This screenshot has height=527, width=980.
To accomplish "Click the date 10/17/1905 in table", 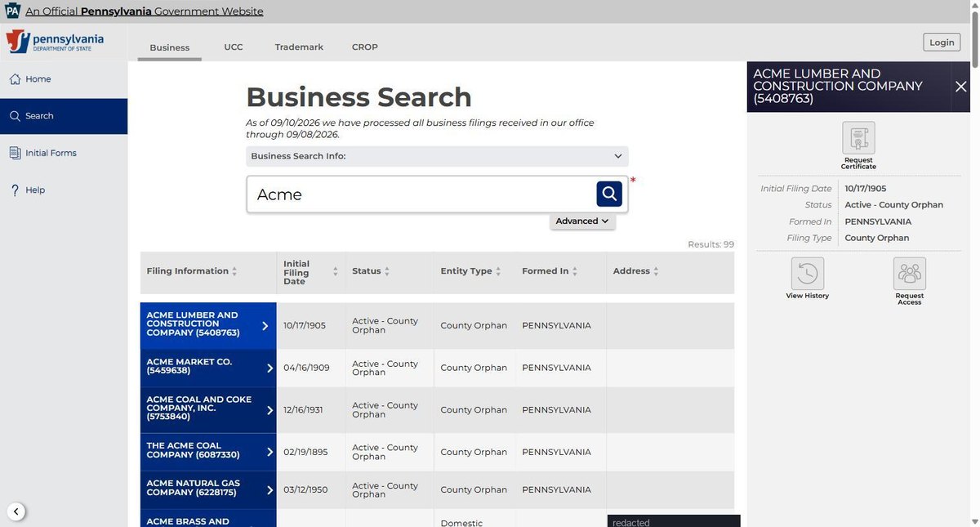I will coord(305,325).
